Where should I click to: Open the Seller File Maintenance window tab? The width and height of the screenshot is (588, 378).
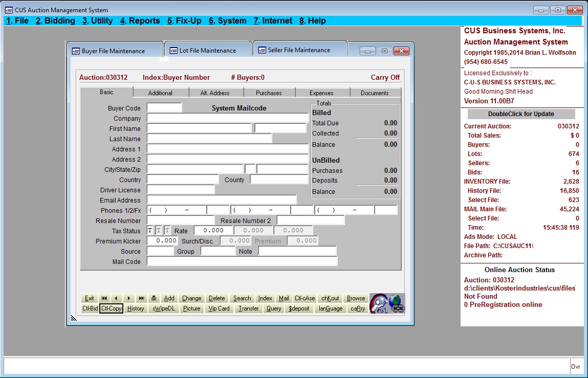(299, 50)
